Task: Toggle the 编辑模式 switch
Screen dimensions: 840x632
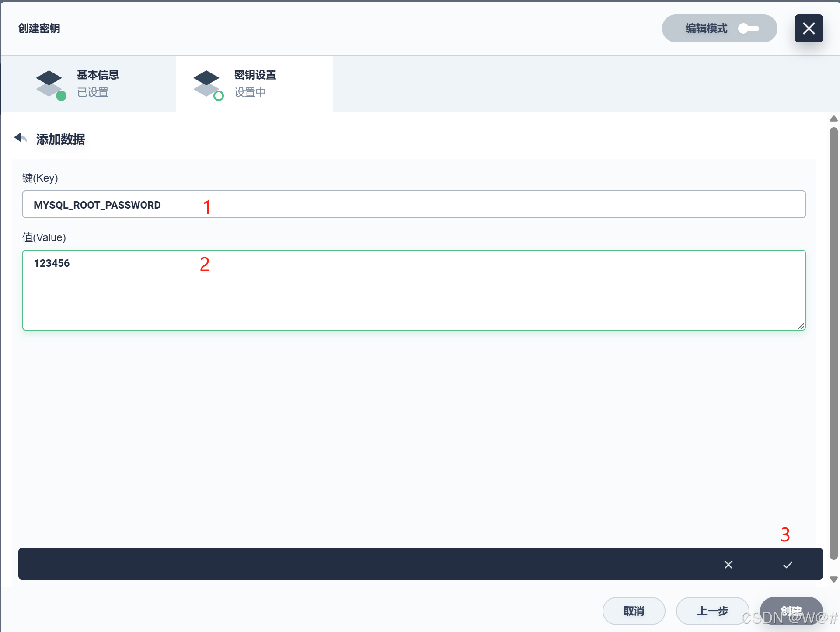Action: (x=748, y=28)
